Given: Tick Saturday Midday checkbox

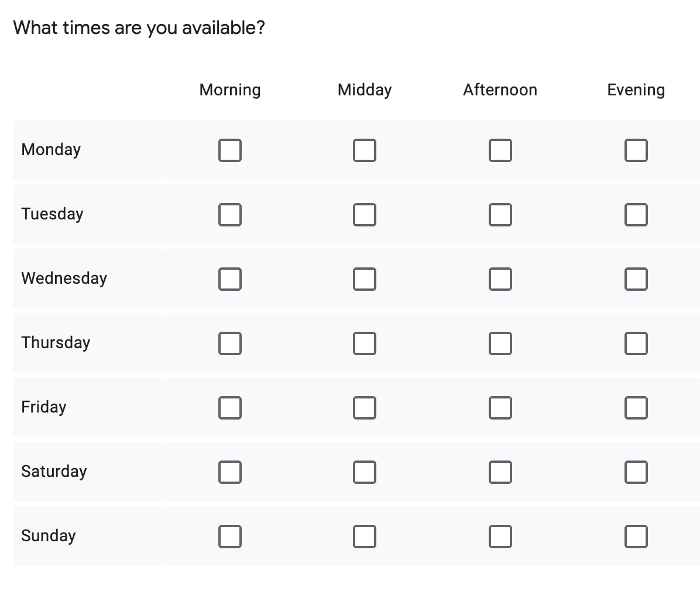Looking at the screenshot, I should coord(365,472).
